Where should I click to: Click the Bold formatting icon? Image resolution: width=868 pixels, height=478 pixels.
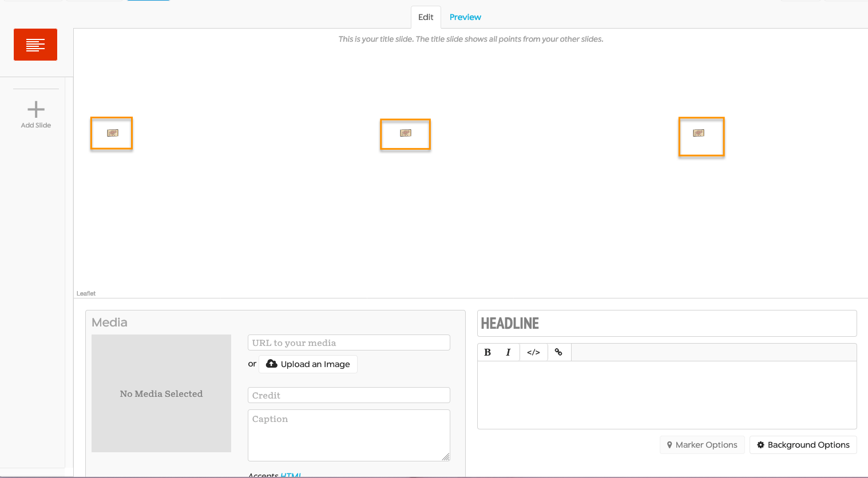[x=487, y=352]
